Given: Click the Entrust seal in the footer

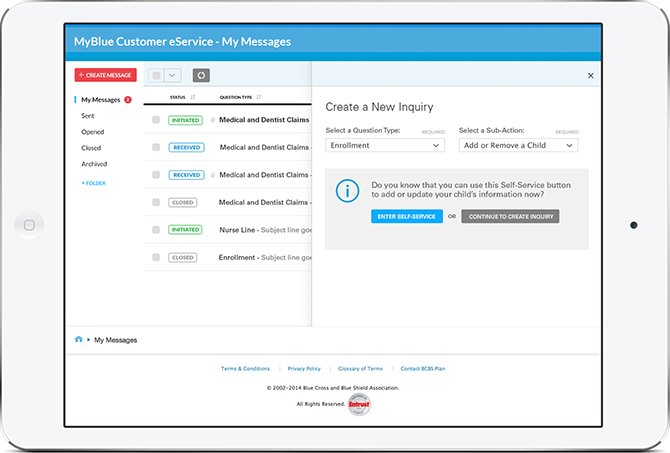Looking at the screenshot, I should (359, 404).
